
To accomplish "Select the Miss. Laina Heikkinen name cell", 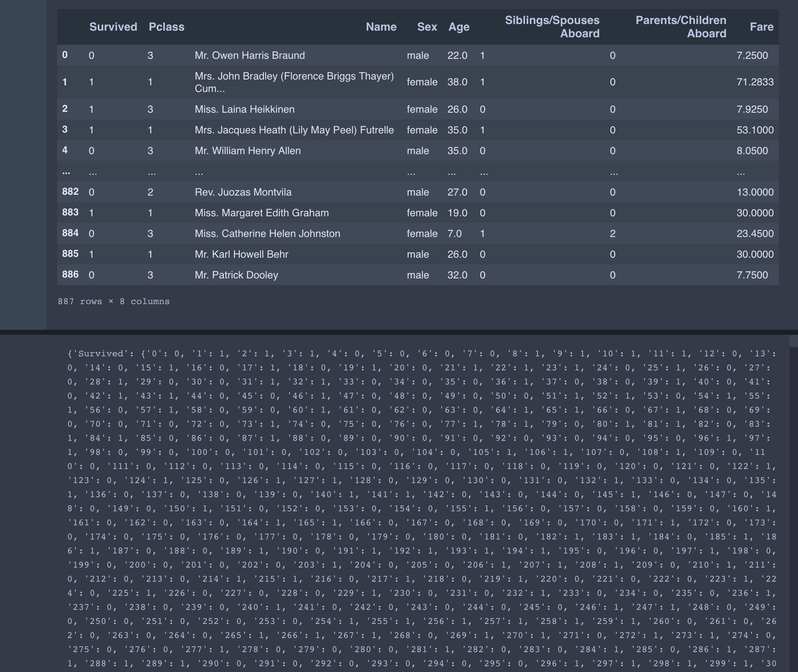I will (245, 109).
